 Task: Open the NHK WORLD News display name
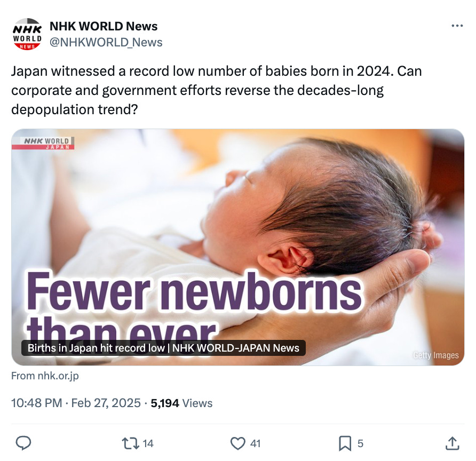(x=104, y=26)
